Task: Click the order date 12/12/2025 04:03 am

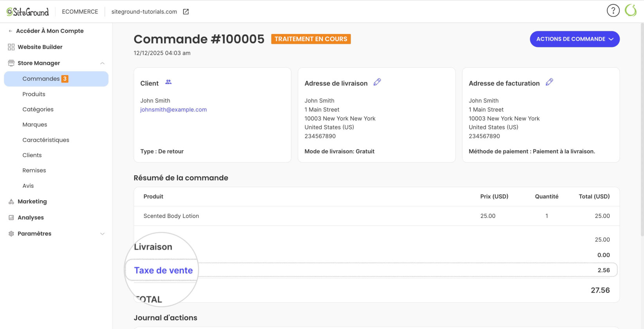Action: coord(162,53)
